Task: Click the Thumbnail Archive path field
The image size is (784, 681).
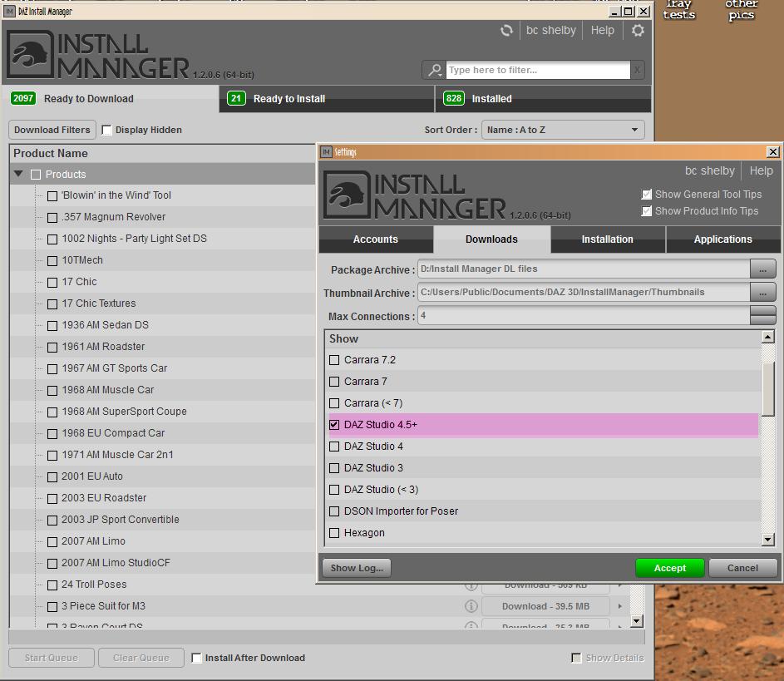Action: 584,293
